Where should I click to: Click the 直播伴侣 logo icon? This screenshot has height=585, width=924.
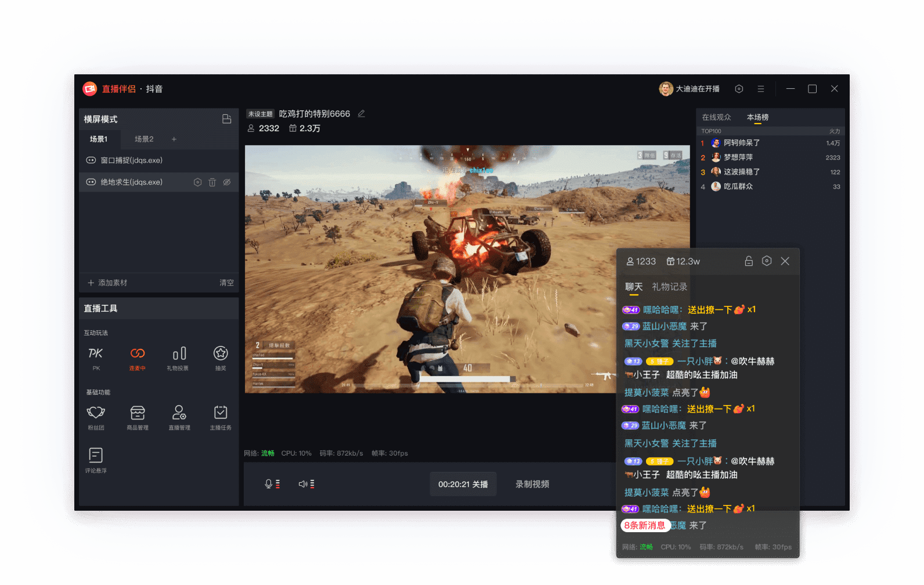pyautogui.click(x=89, y=89)
